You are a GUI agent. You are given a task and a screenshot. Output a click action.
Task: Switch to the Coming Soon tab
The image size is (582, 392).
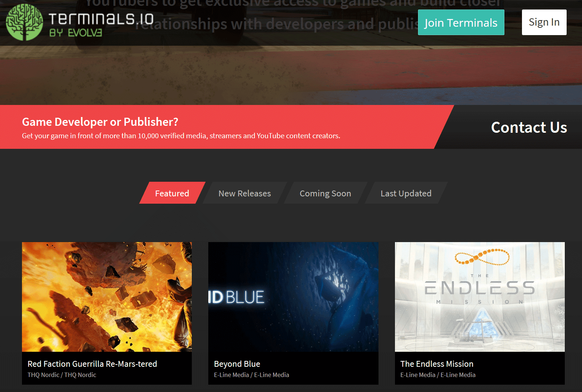pyautogui.click(x=325, y=193)
